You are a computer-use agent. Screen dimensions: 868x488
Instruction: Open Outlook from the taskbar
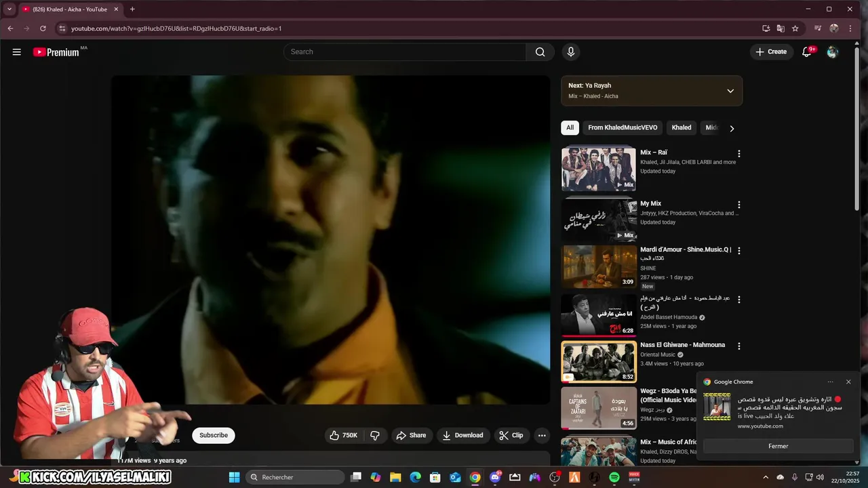pos(455,477)
